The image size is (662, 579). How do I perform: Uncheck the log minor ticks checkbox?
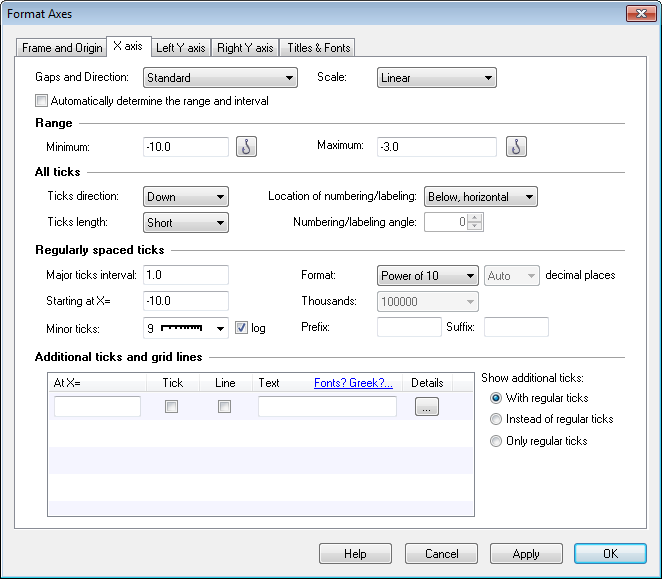[241, 327]
